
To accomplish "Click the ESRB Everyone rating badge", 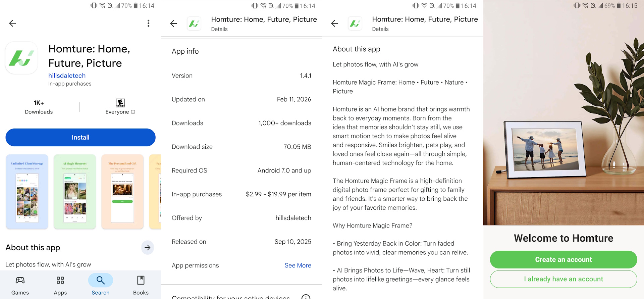I will (x=120, y=103).
